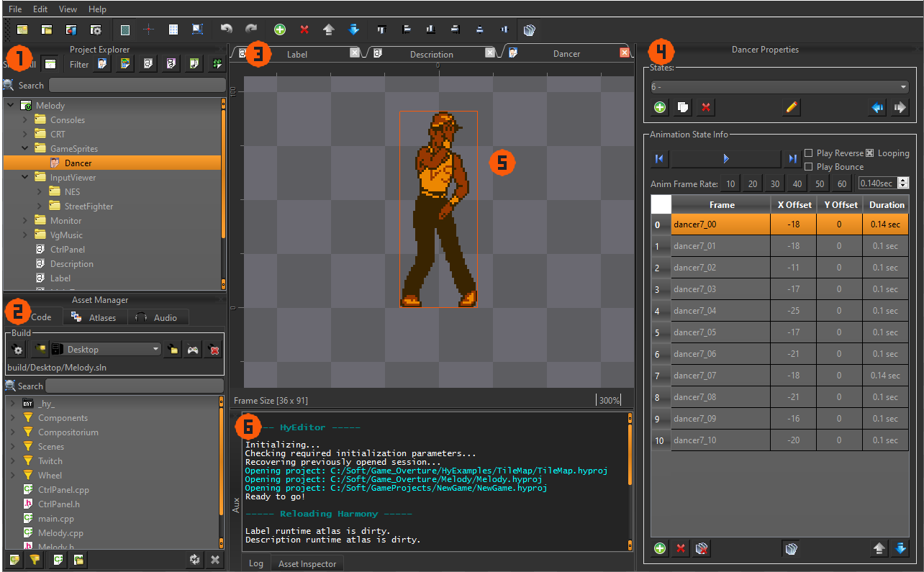This screenshot has height=572, width=924.
Task: Set the frame rate to 30
Action: 775,183
